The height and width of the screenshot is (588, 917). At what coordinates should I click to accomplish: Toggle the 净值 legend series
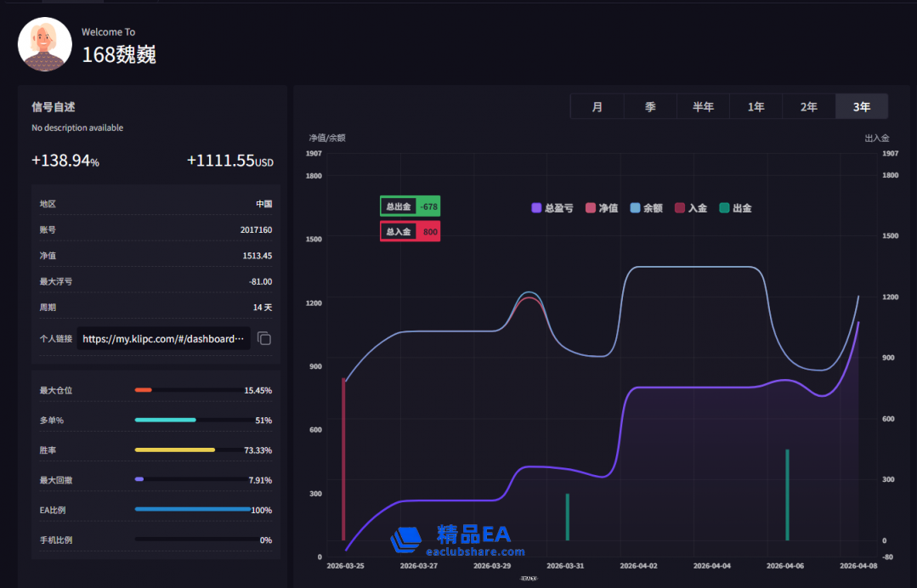[602, 208]
